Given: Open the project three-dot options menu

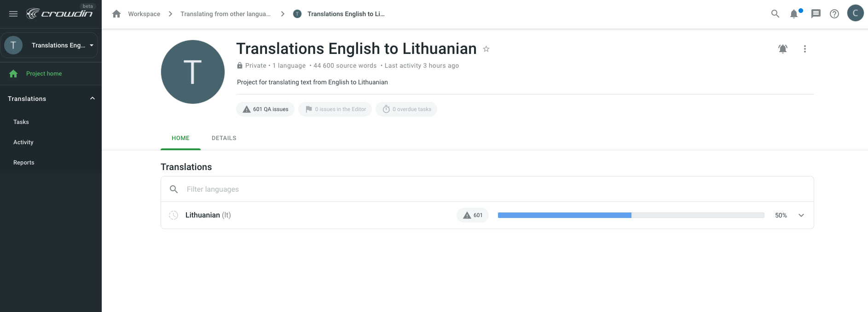Looking at the screenshot, I should pos(805,49).
